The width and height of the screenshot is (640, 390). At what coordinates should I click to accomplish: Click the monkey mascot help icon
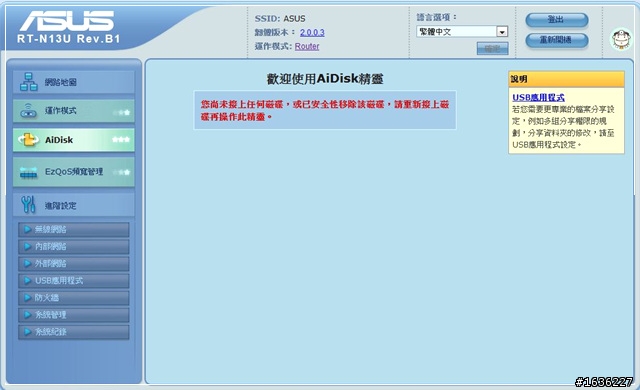pos(621,39)
